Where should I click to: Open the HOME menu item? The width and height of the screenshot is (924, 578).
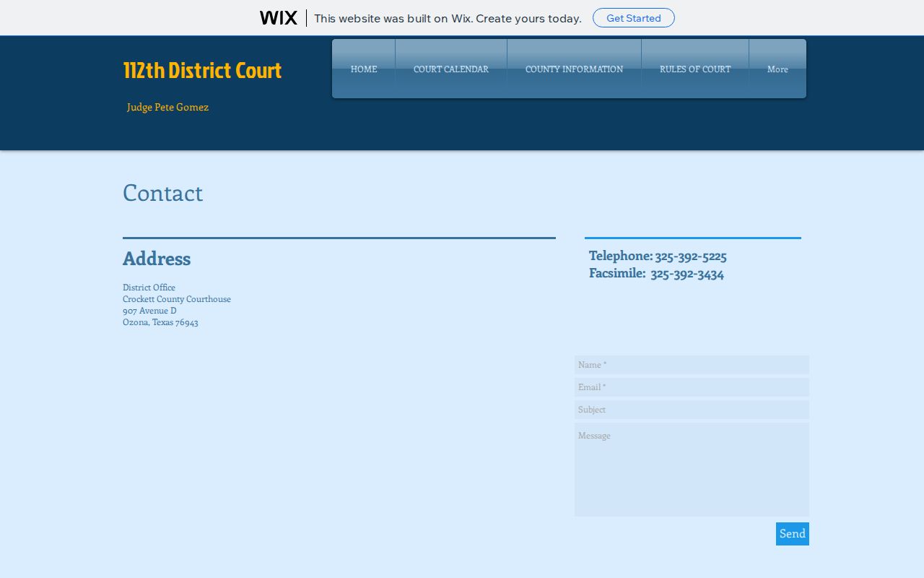(x=364, y=69)
